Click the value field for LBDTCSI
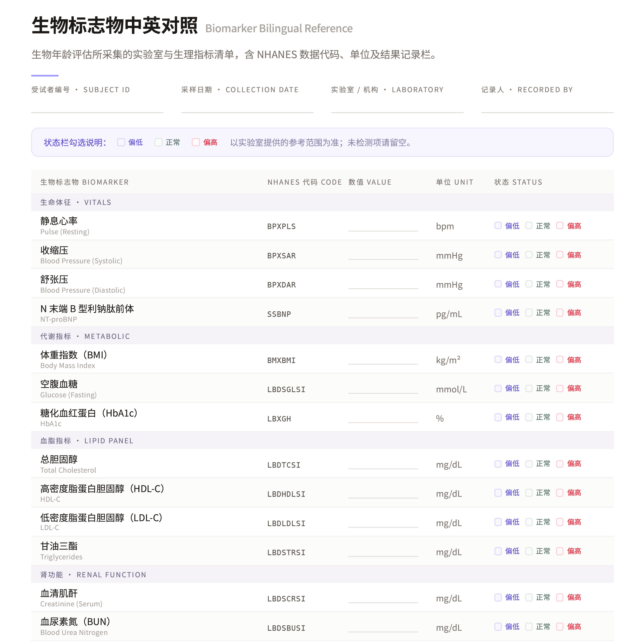 pyautogui.click(x=383, y=464)
